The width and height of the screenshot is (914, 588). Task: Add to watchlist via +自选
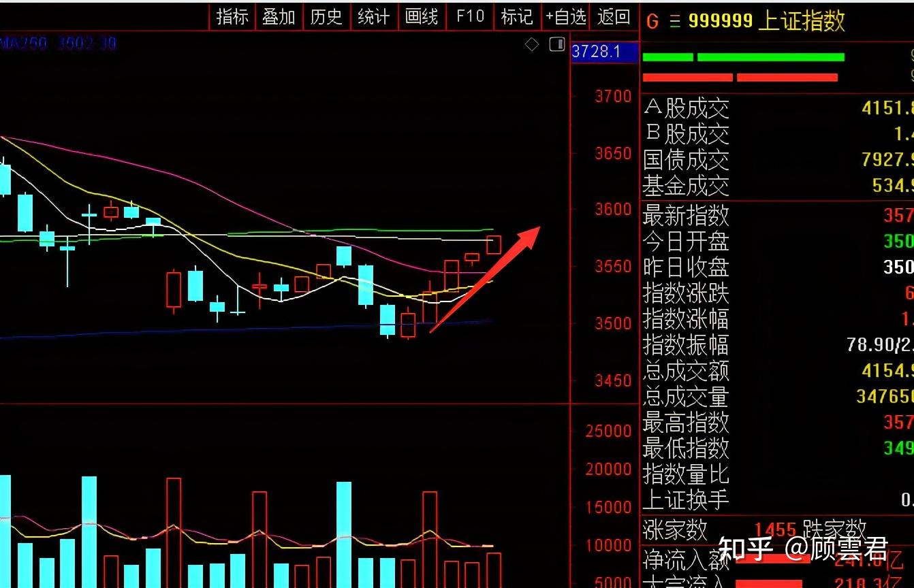pos(566,16)
